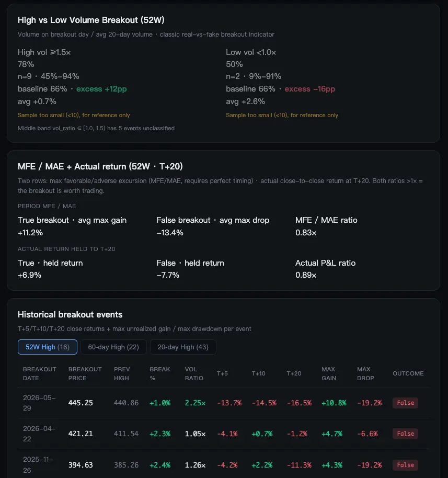Click previous high value 411.54
This screenshot has width=448, height=478.
click(126, 434)
